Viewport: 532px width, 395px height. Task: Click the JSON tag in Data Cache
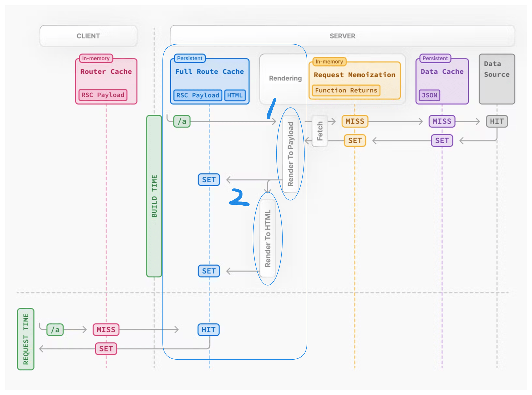(429, 95)
